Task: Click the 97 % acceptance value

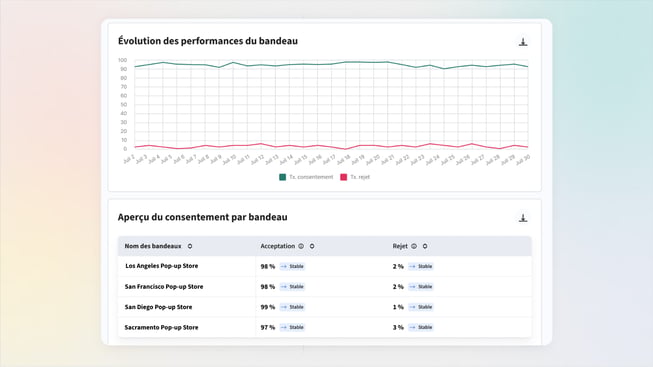Action: tap(268, 327)
